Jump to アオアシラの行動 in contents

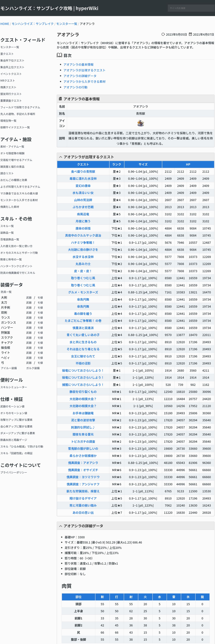[75, 87]
